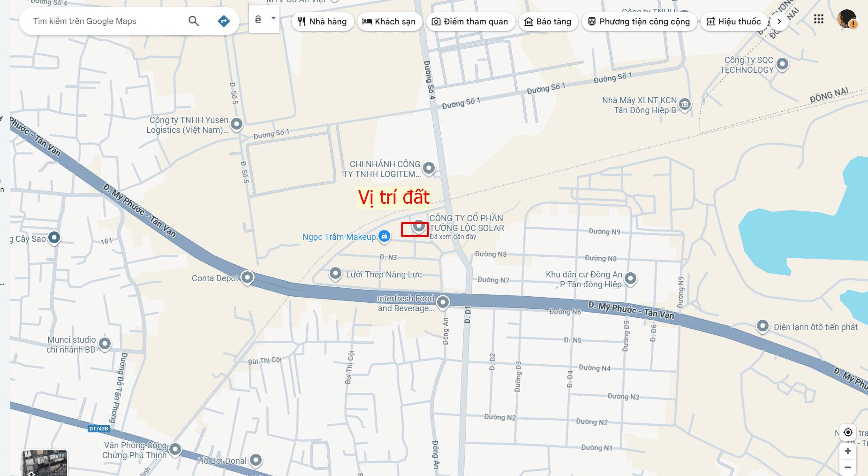Select the Bảo tàng chip

point(548,22)
